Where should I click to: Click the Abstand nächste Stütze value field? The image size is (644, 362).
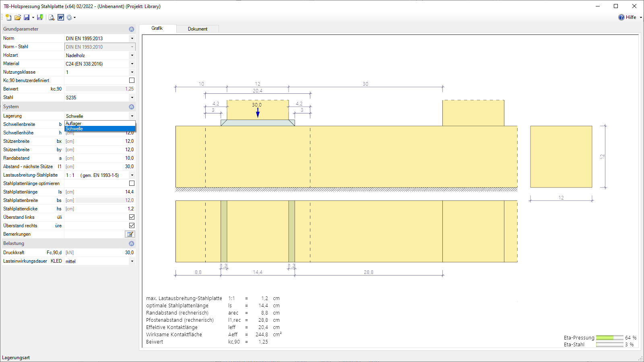click(100, 167)
